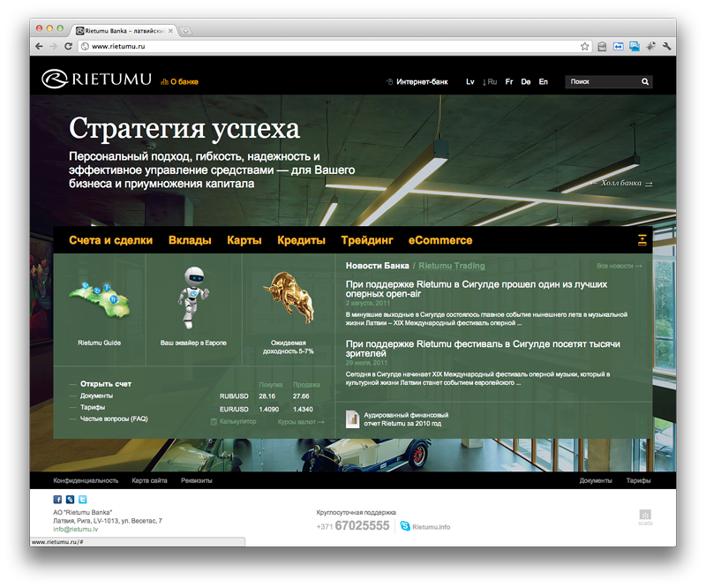The height and width of the screenshot is (588, 706).
Task: Open the Карты menu
Action: coord(244,240)
